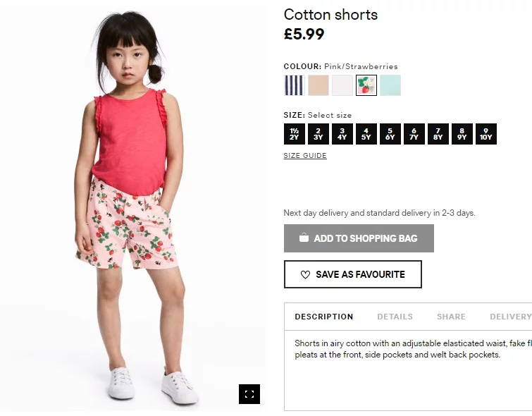Select size 8-9Y
532x416 pixels.
coord(462,134)
